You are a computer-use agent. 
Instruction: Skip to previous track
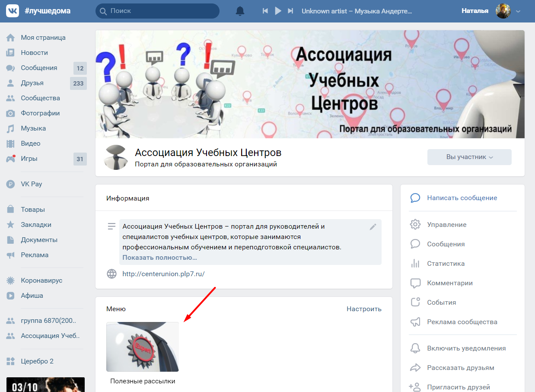point(265,11)
